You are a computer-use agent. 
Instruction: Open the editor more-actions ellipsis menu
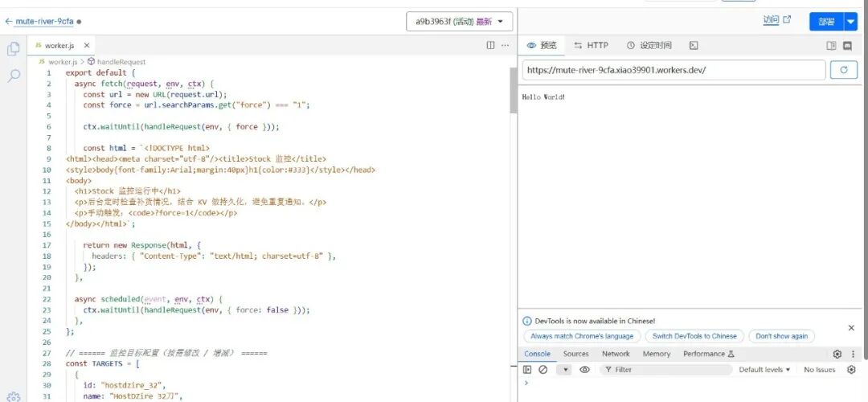point(505,45)
